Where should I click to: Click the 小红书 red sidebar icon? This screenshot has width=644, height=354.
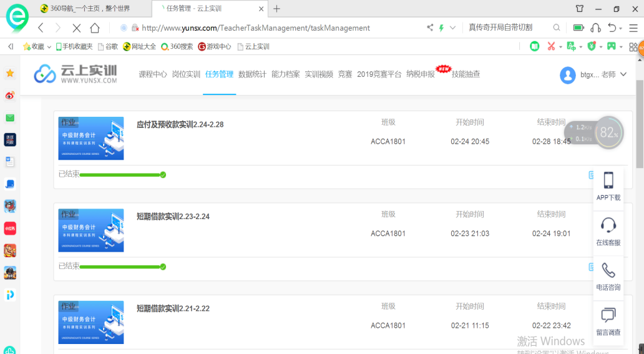(x=10, y=229)
